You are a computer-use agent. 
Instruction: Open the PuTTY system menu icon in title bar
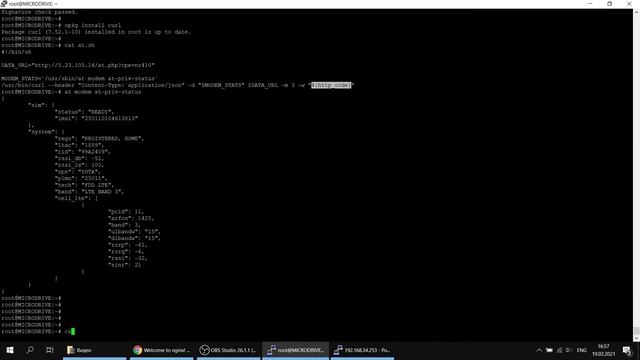click(x=4, y=4)
